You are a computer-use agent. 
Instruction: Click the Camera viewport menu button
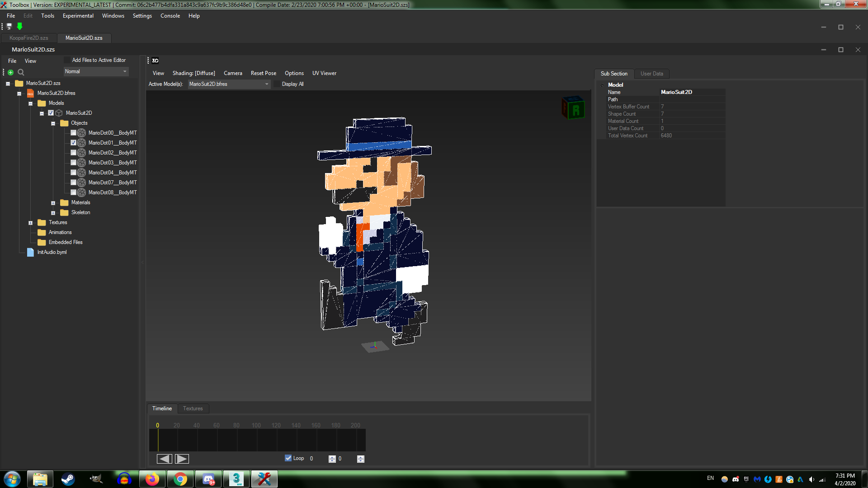pyautogui.click(x=233, y=73)
